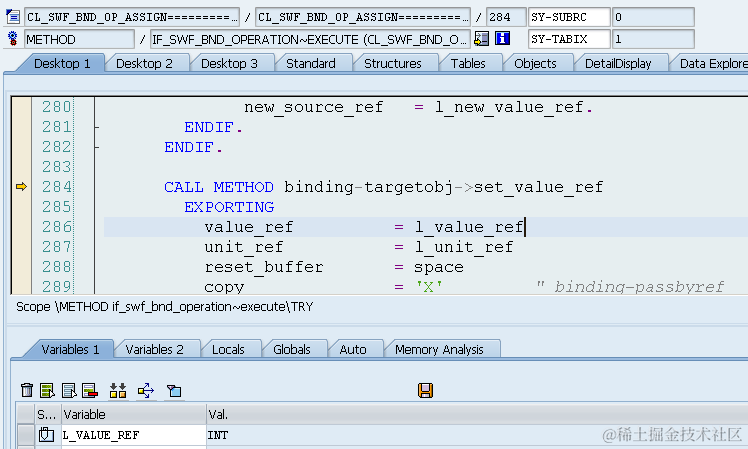Switch to Variables 2 tab

pyautogui.click(x=155, y=349)
